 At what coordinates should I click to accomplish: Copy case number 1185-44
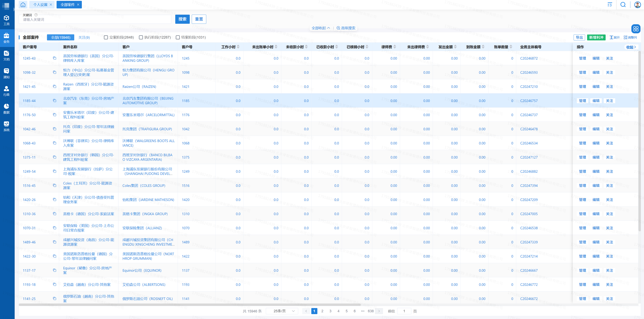click(x=55, y=101)
